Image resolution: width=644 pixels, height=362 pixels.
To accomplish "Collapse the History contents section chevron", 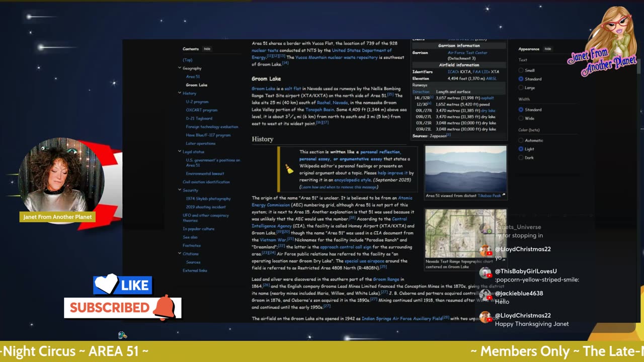I will point(180,93).
